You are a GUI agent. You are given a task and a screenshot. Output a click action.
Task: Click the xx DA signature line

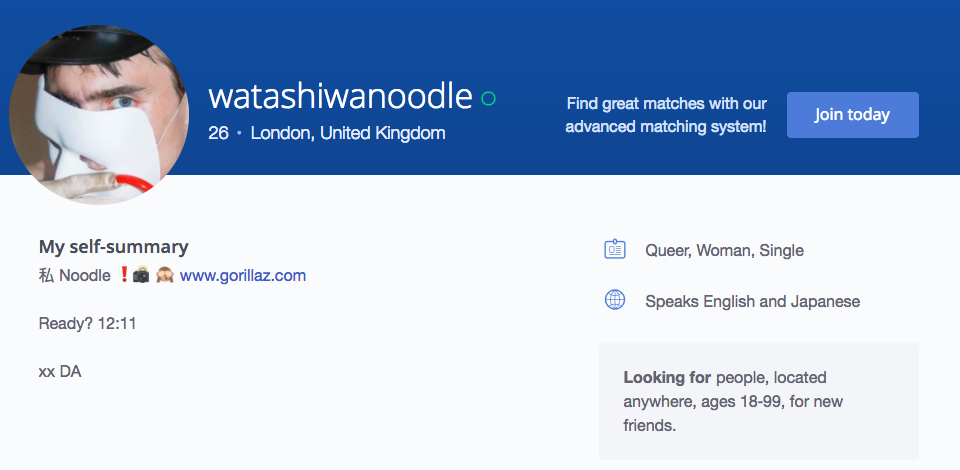point(60,371)
